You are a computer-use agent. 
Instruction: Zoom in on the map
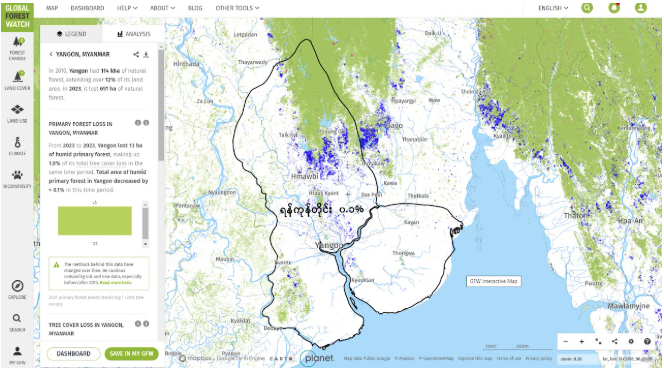pyautogui.click(x=581, y=341)
